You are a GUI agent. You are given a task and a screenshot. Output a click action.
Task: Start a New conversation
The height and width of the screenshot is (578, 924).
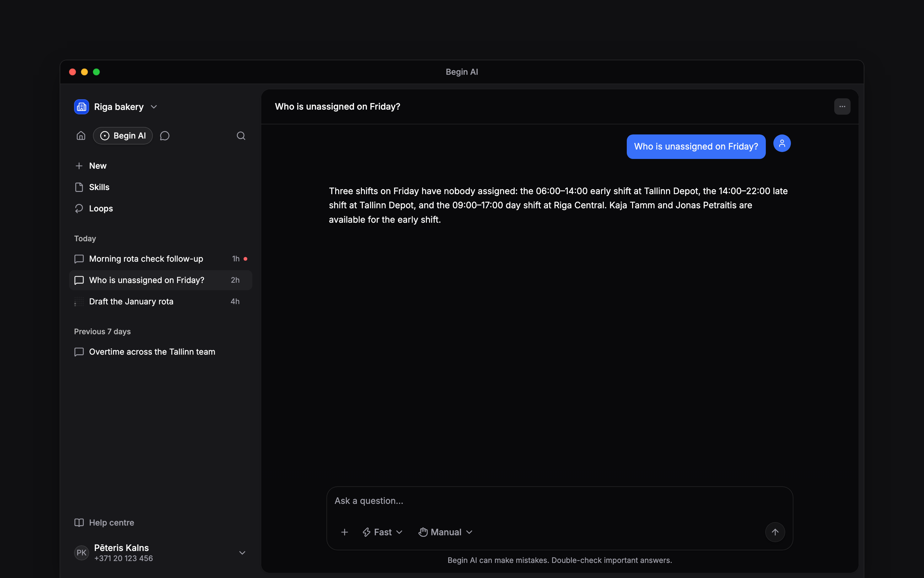(160, 166)
